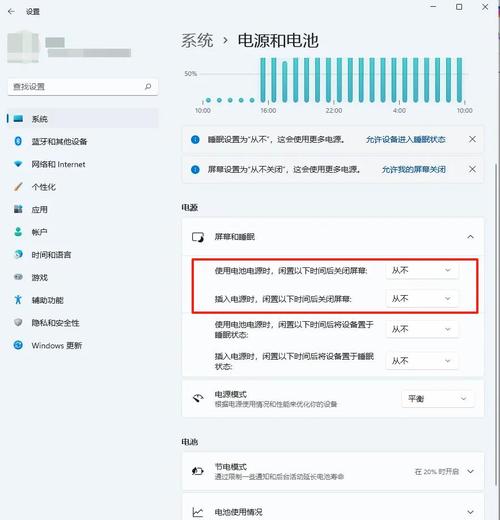Click 允许设备进入睡眠状态 link
Screen dimensions: 500x520
[406, 139]
